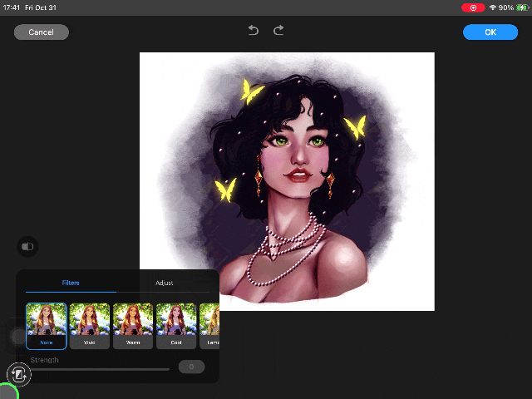This screenshot has height=399, width=532.
Task: Click the battery status icon
Action: [522, 7]
